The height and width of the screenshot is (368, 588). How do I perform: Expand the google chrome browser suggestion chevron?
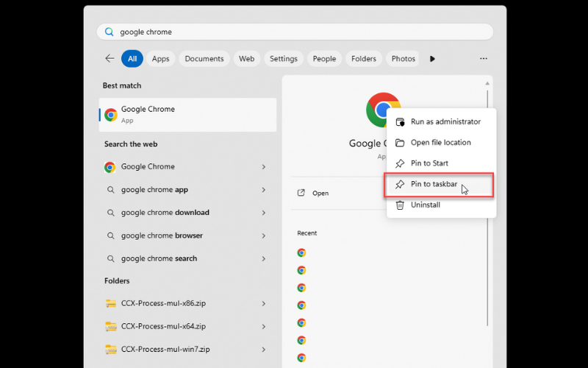point(264,236)
